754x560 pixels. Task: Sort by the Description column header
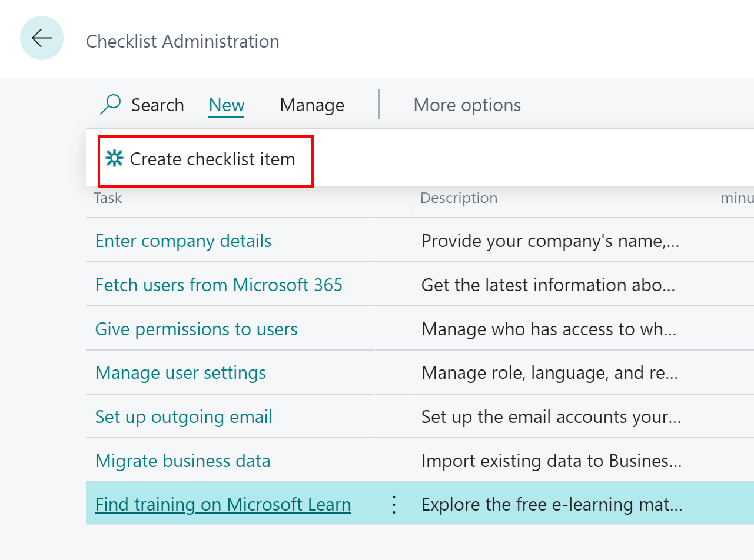[459, 198]
